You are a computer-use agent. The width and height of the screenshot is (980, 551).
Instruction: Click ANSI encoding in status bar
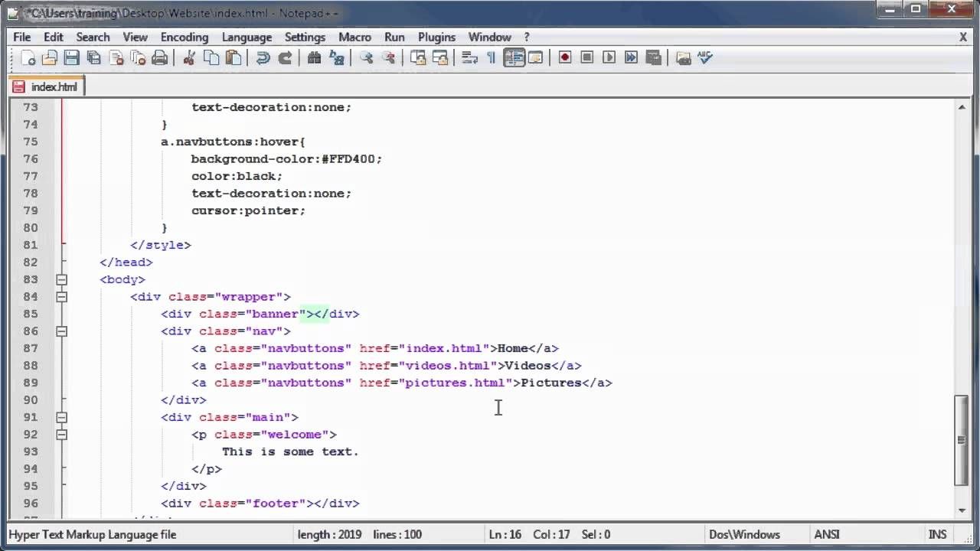click(827, 534)
